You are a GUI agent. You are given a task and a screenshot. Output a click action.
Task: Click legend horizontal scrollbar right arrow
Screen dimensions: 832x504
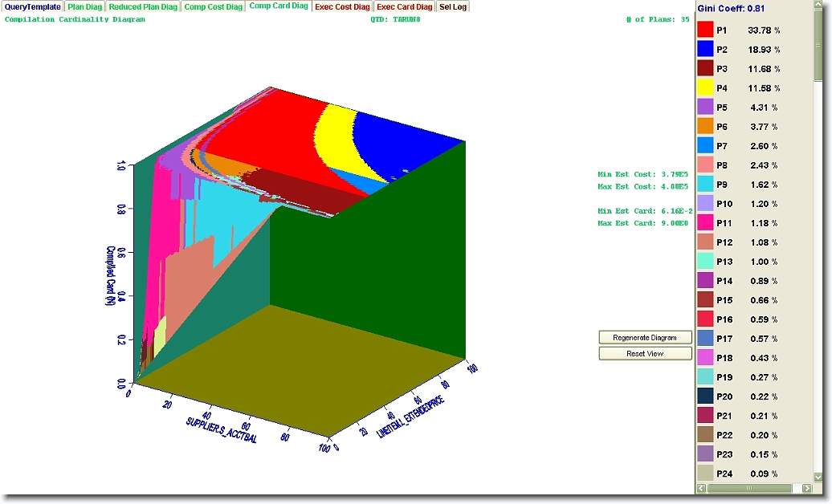[807, 488]
